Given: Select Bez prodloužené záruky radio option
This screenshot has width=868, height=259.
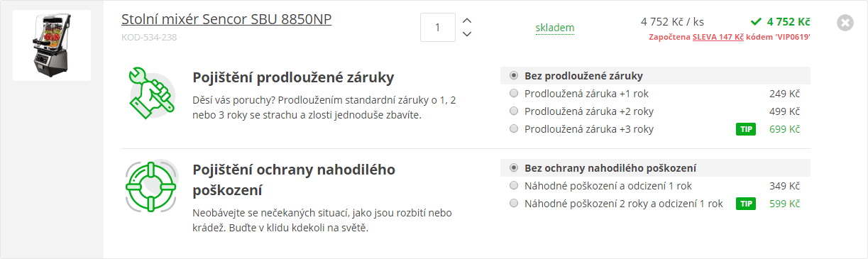Looking at the screenshot, I should 655,76.
